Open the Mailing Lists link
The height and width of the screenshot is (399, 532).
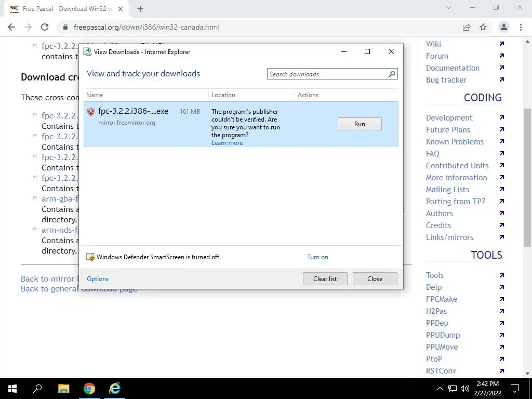[x=447, y=189]
